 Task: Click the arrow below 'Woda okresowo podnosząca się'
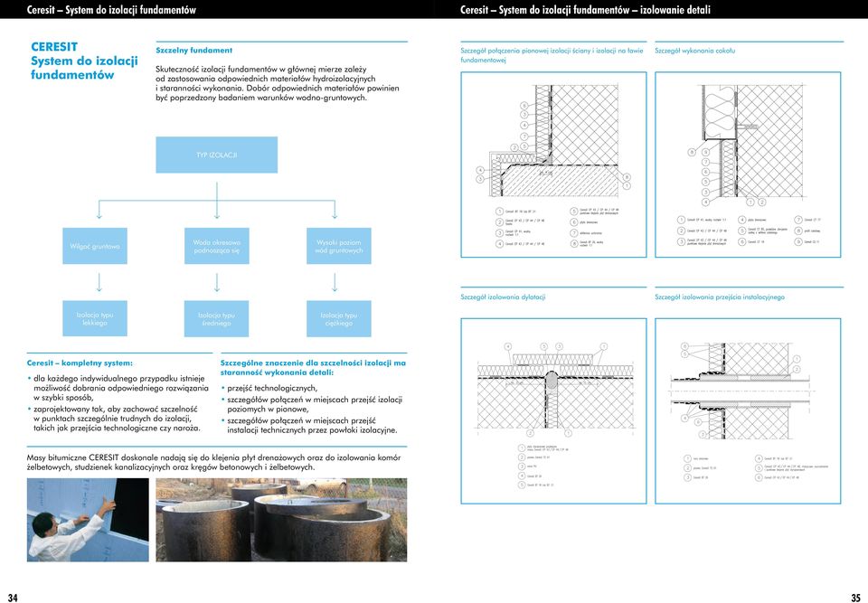click(216, 282)
